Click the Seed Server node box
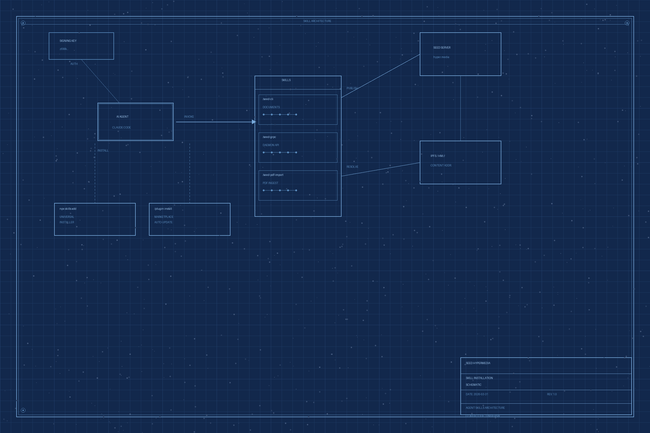Screen dimensions: 650x433 [460, 54]
